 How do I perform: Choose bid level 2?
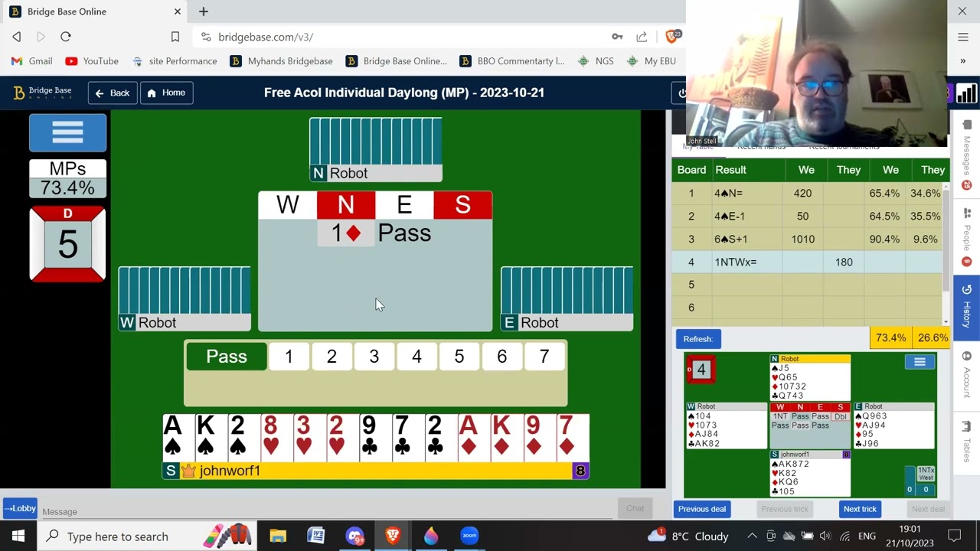(x=332, y=357)
